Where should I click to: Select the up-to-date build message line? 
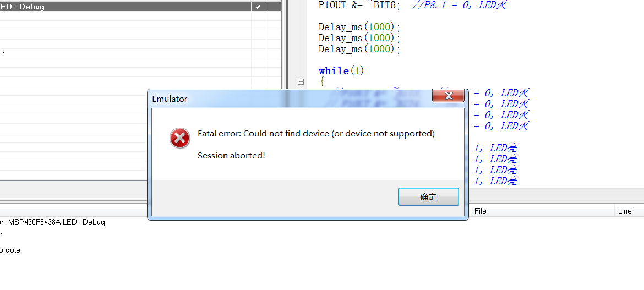[11, 250]
